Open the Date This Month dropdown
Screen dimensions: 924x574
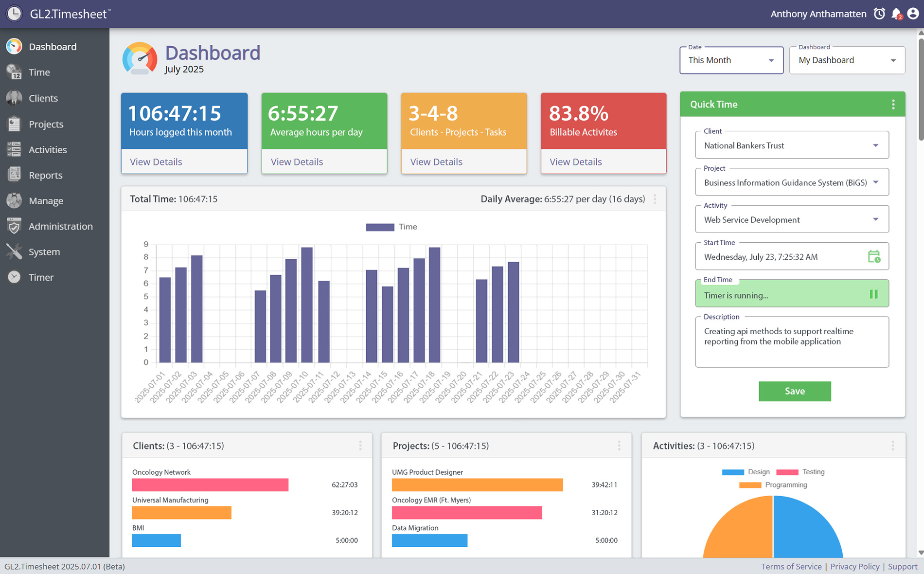tap(731, 60)
